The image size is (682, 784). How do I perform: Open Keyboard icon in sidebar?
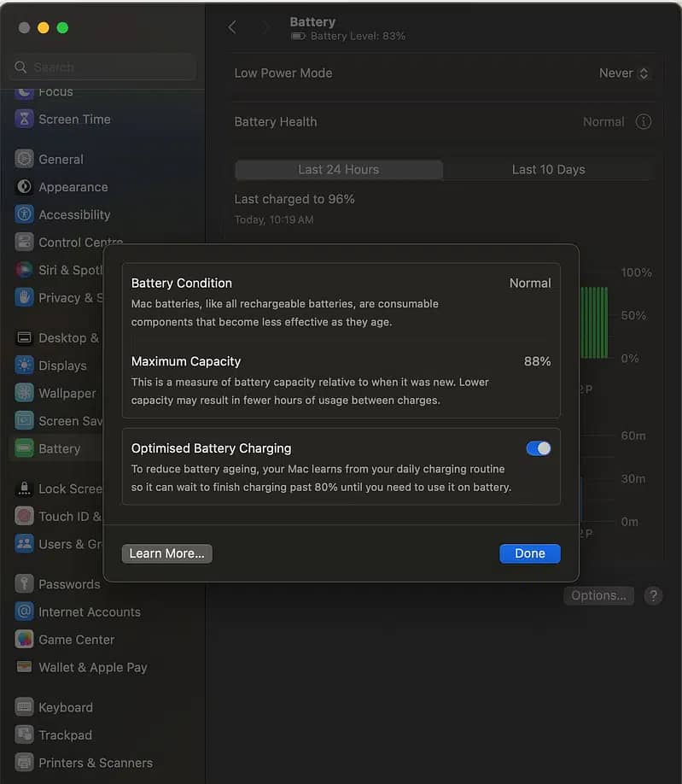coord(24,707)
